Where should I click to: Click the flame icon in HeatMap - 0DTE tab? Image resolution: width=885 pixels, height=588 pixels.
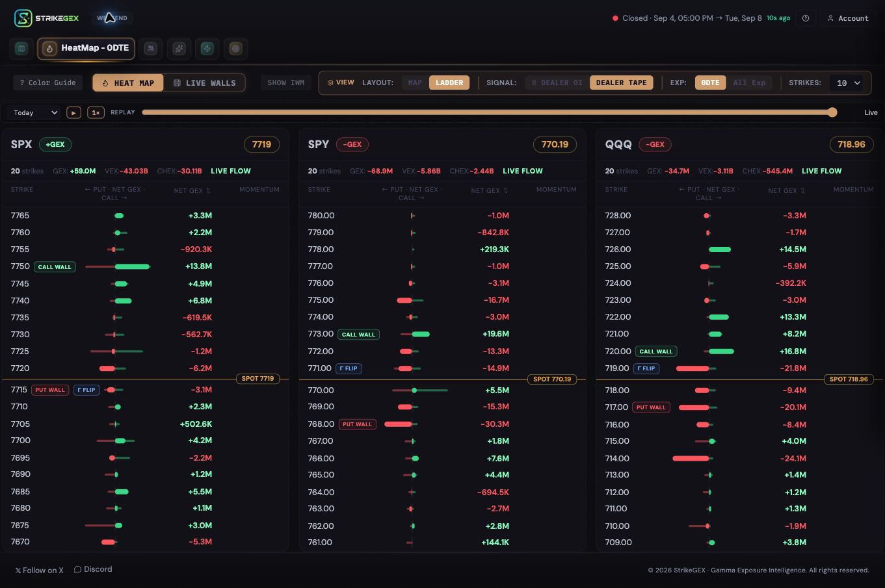point(49,49)
